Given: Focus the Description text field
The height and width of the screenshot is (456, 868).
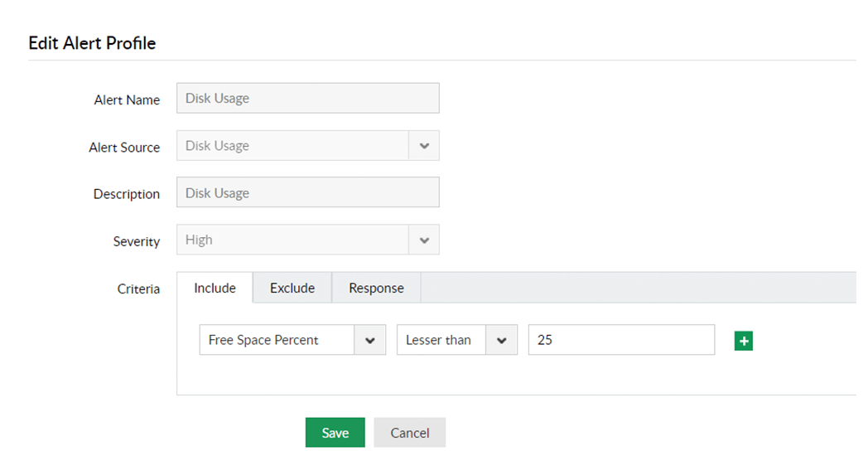Looking at the screenshot, I should tap(307, 193).
